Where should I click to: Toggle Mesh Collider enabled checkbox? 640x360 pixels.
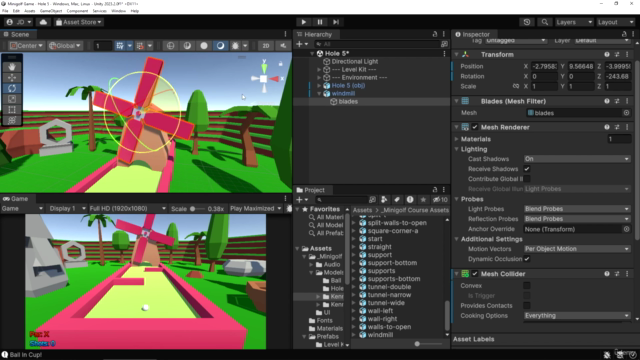click(x=475, y=274)
